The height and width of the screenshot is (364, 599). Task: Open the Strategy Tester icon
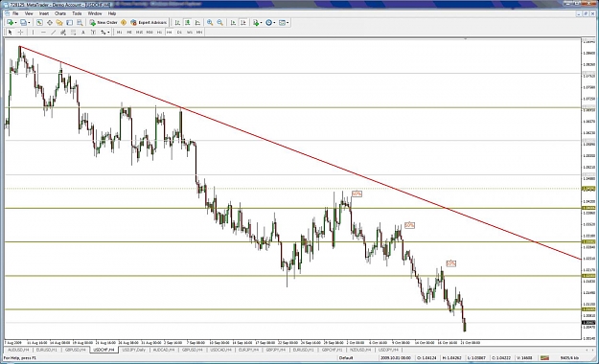pyautogui.click(x=80, y=23)
